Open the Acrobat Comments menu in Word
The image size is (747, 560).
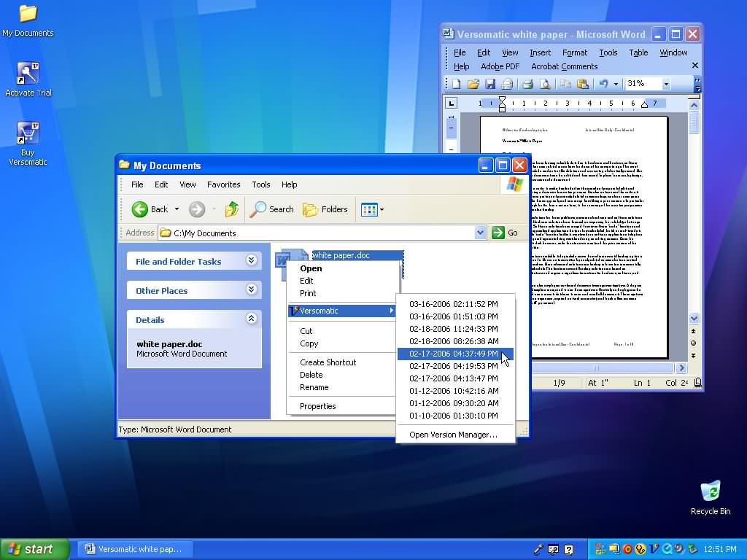(564, 66)
